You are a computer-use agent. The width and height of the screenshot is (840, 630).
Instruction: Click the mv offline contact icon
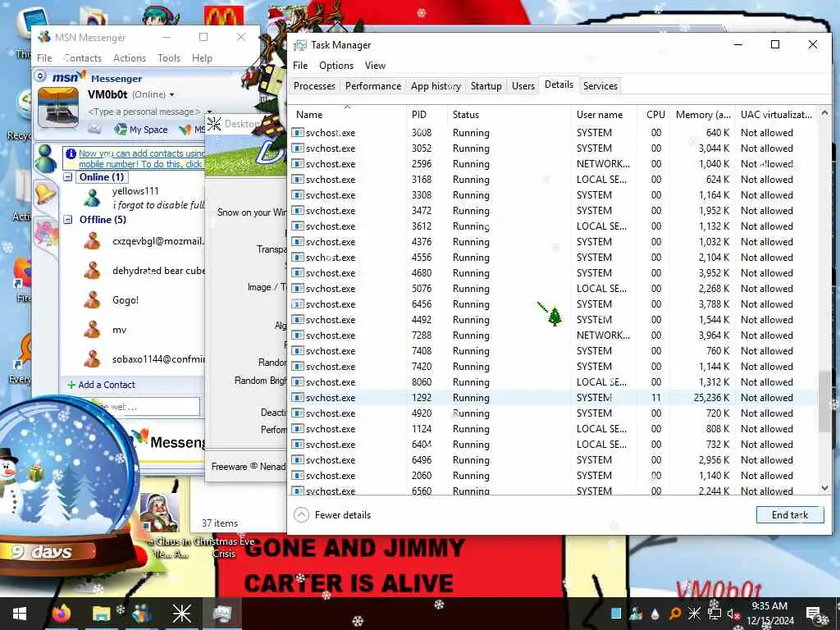pyautogui.click(x=92, y=330)
